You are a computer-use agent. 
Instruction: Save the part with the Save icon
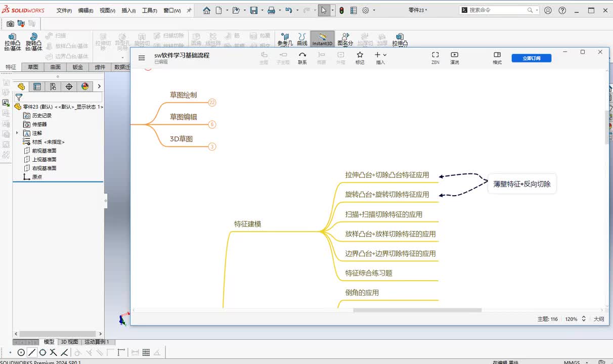click(x=254, y=10)
